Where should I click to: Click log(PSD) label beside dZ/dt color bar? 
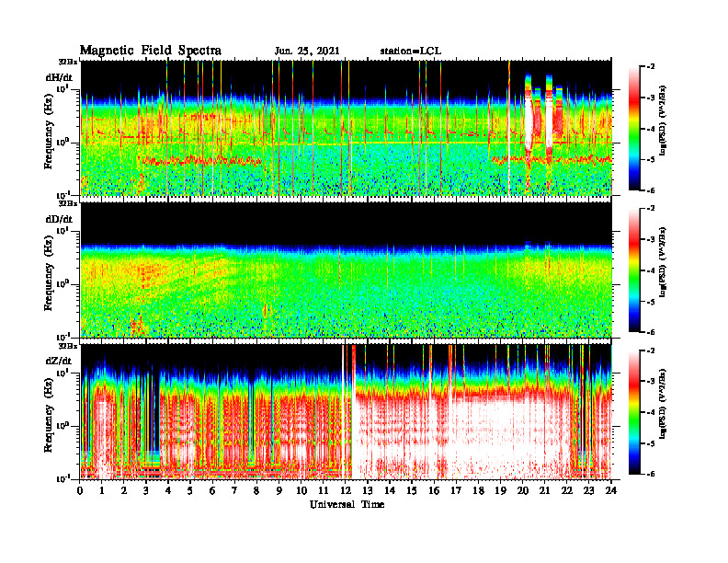coord(663,404)
